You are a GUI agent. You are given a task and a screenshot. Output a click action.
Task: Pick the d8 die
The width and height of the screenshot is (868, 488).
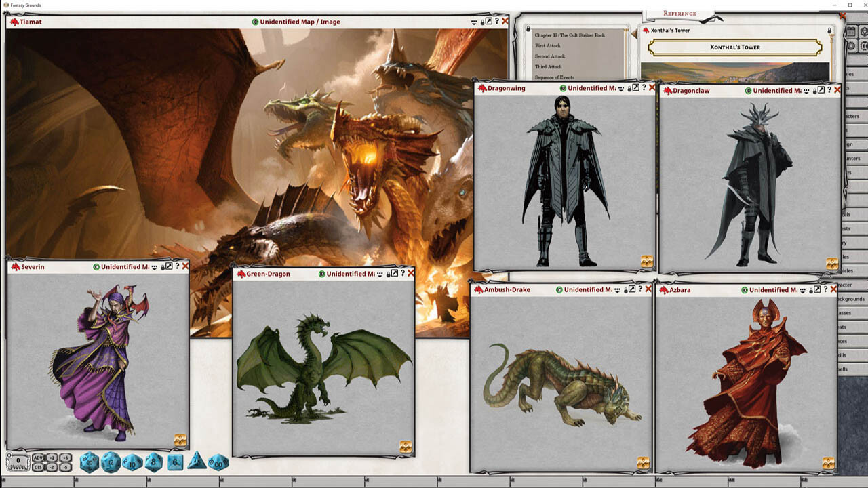(154, 462)
